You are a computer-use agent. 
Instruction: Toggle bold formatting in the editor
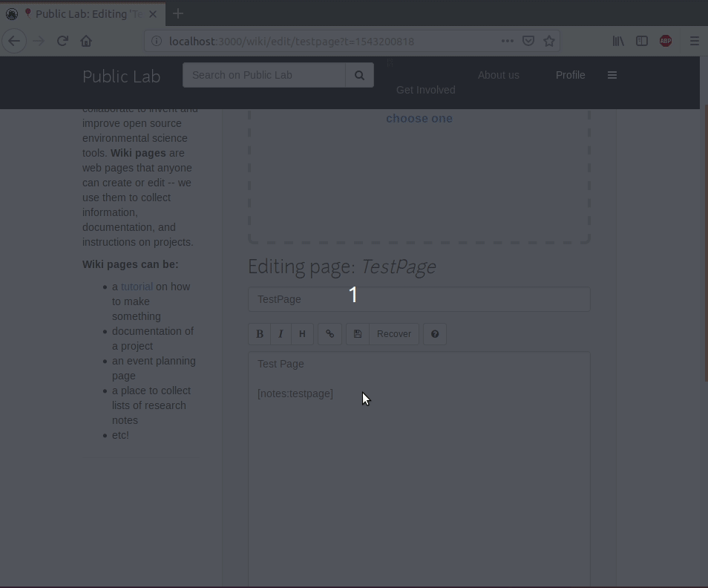pyautogui.click(x=260, y=333)
